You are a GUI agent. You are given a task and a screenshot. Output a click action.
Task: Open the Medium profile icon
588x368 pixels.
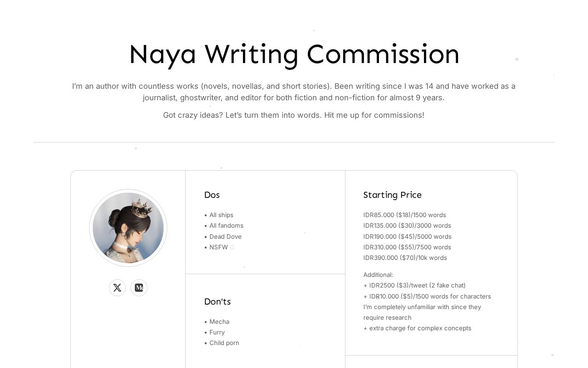click(x=139, y=287)
